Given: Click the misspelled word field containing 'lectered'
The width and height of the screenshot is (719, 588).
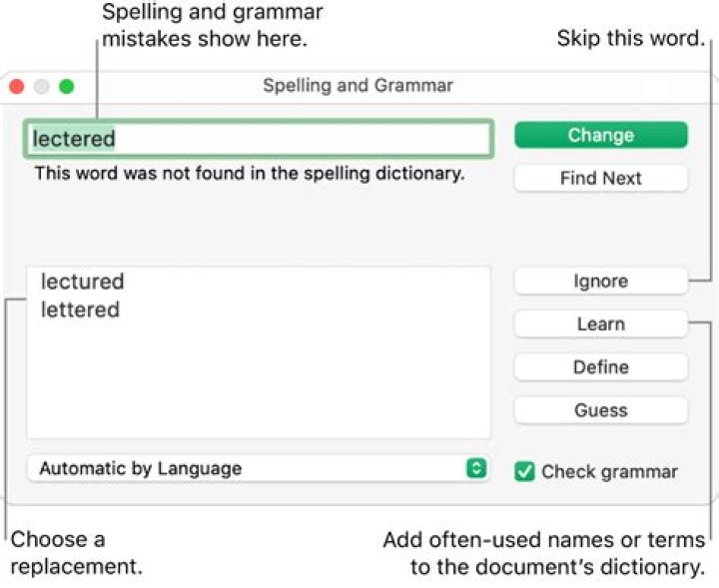Looking at the screenshot, I should coord(259,139).
